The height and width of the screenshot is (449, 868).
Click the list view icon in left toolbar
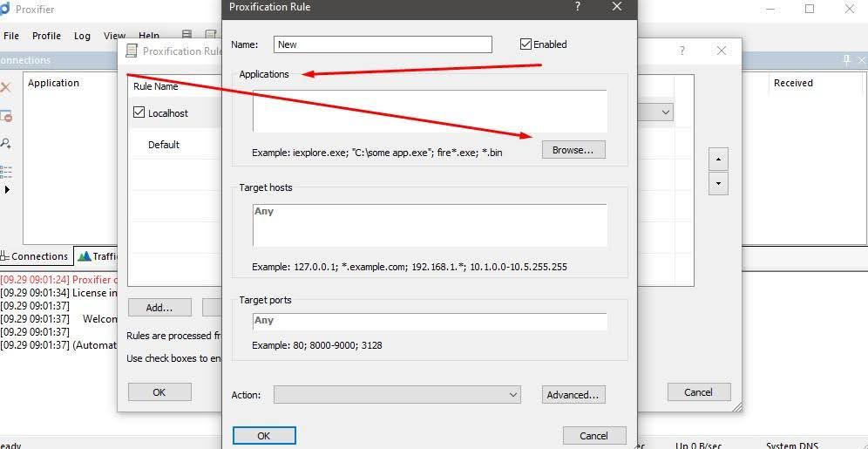5,171
